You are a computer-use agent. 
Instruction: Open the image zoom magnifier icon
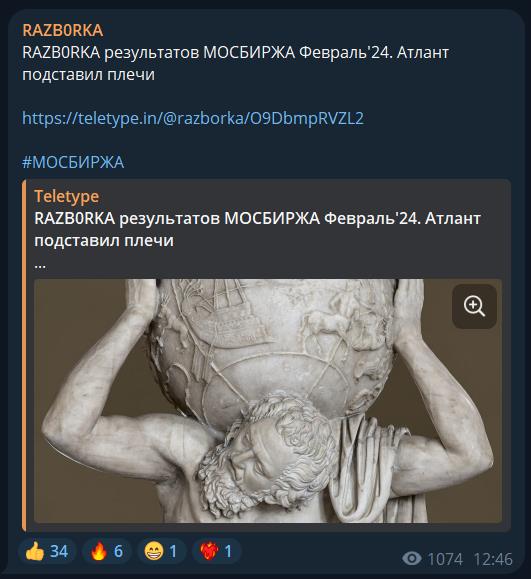[x=474, y=306]
